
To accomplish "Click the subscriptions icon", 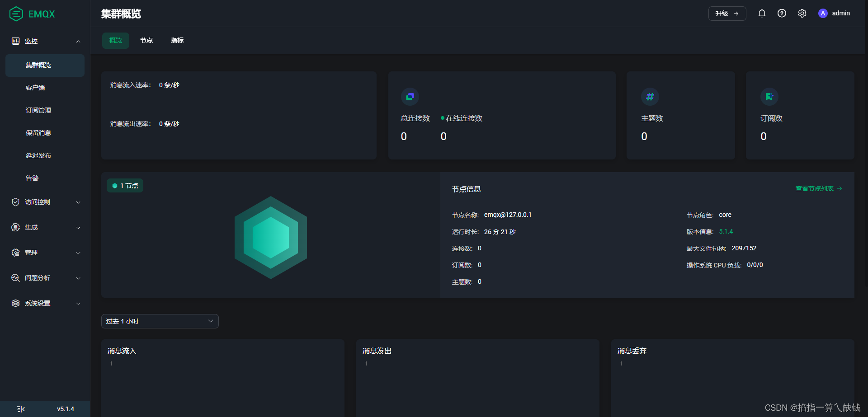I will [x=769, y=97].
